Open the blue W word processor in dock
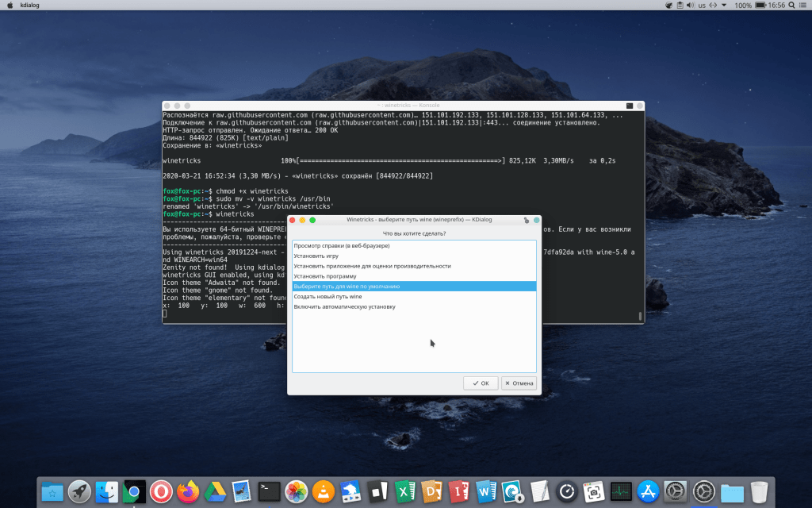 coord(486,491)
